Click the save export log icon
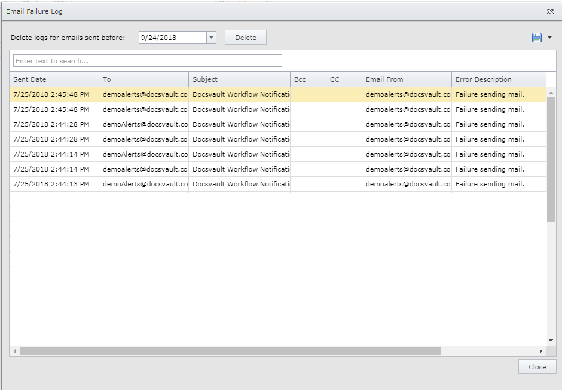Viewport: 562px width, 392px height. [x=536, y=36]
